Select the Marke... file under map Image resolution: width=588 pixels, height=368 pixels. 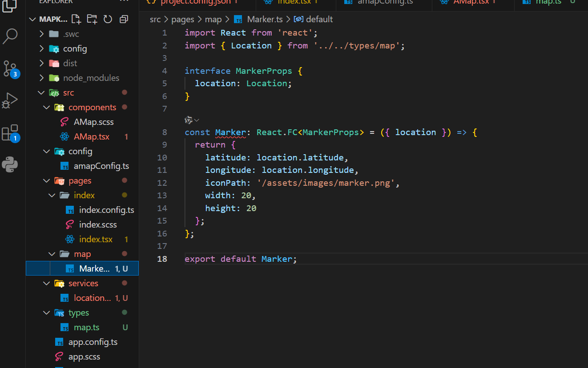82,268
